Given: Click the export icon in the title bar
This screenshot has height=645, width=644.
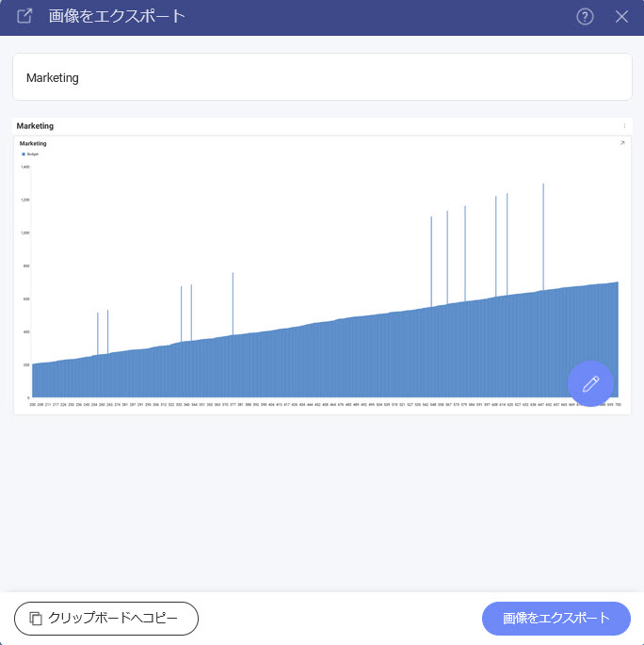Looking at the screenshot, I should click(24, 17).
